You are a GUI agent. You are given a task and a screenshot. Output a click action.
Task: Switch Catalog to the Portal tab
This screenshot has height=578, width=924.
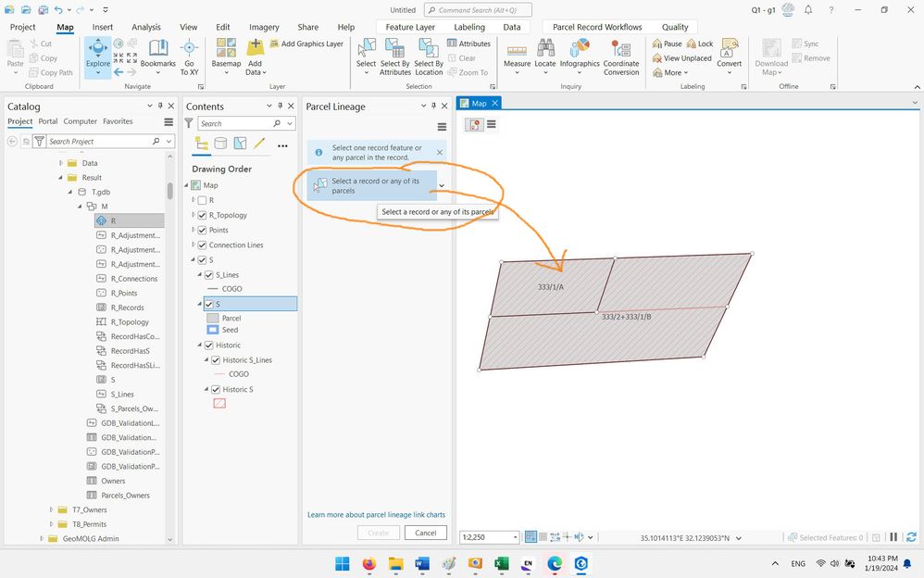[x=48, y=121]
